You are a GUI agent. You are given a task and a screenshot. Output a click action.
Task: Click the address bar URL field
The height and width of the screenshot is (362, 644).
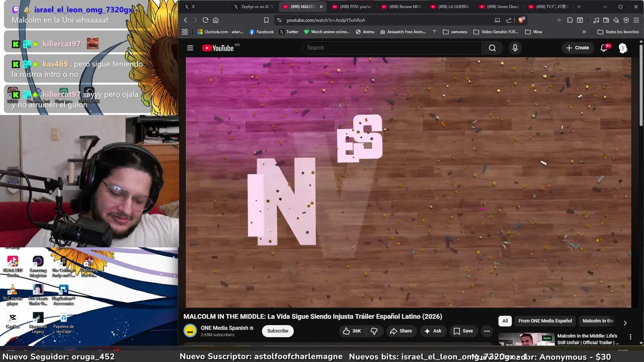click(387, 20)
